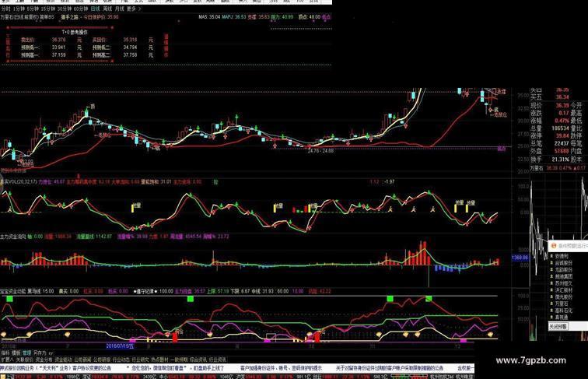The width and height of the screenshot is (588, 379).
Task: Click the 中小 index in status bar
Action: tap(163, 376)
